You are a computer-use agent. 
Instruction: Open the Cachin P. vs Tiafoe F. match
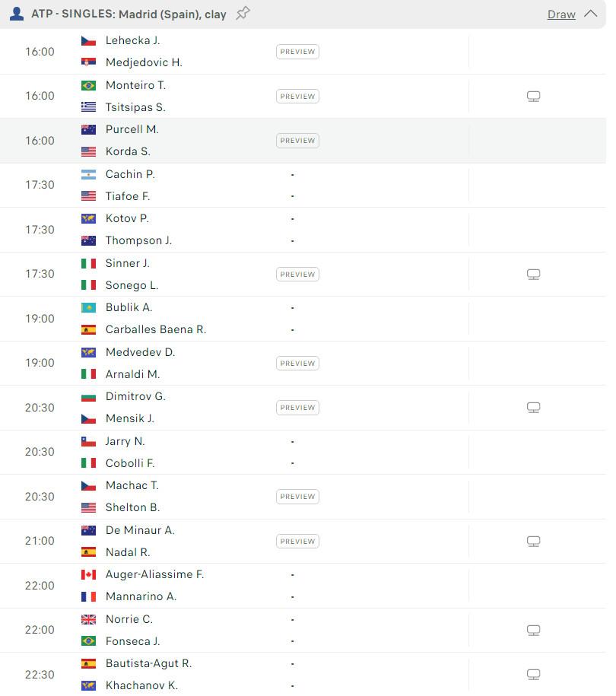tap(190, 185)
